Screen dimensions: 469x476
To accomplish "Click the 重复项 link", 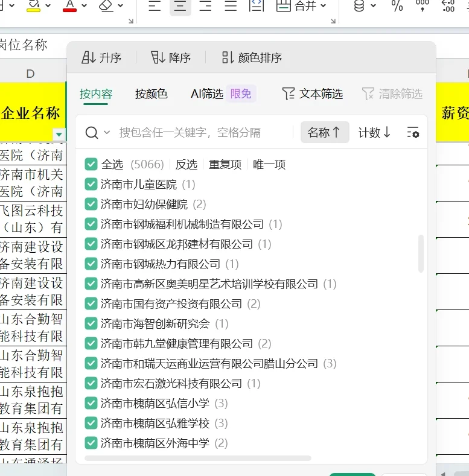I will pos(225,164).
